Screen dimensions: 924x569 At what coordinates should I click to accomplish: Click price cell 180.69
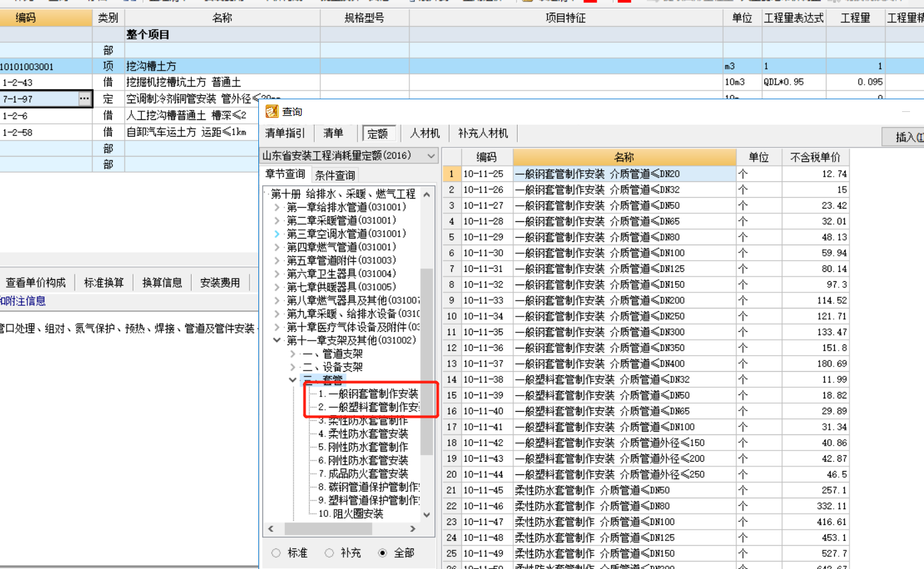click(815, 364)
